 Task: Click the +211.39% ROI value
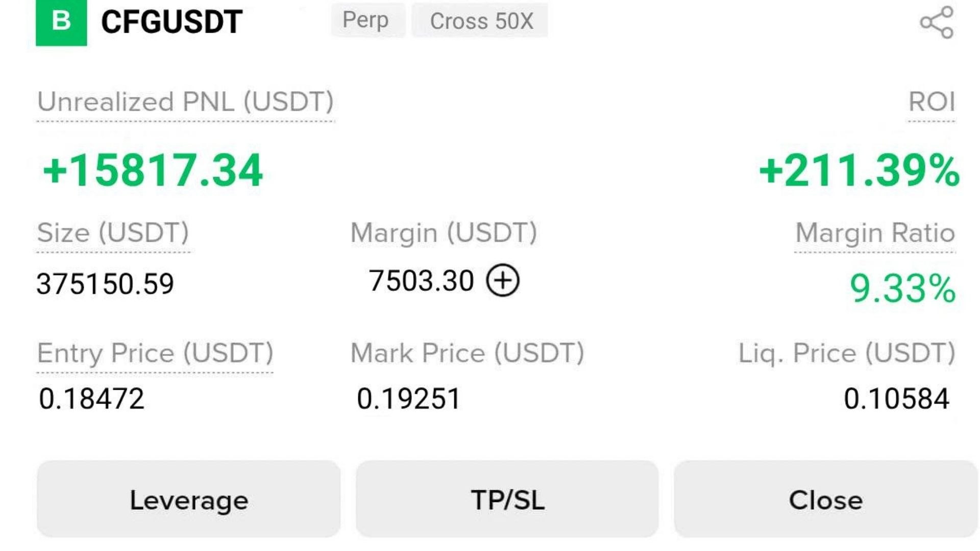point(859,170)
